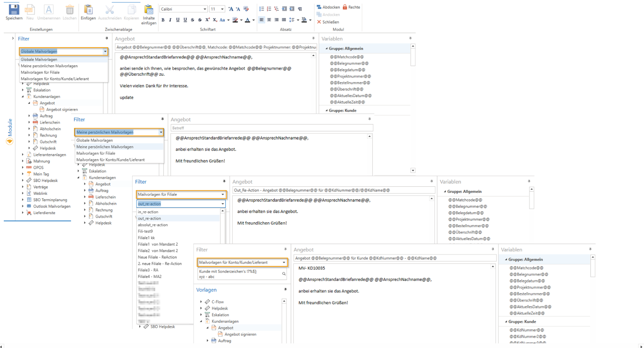Click the font color swatch button
Viewport: 644px width, 348px height.
coord(247,20)
